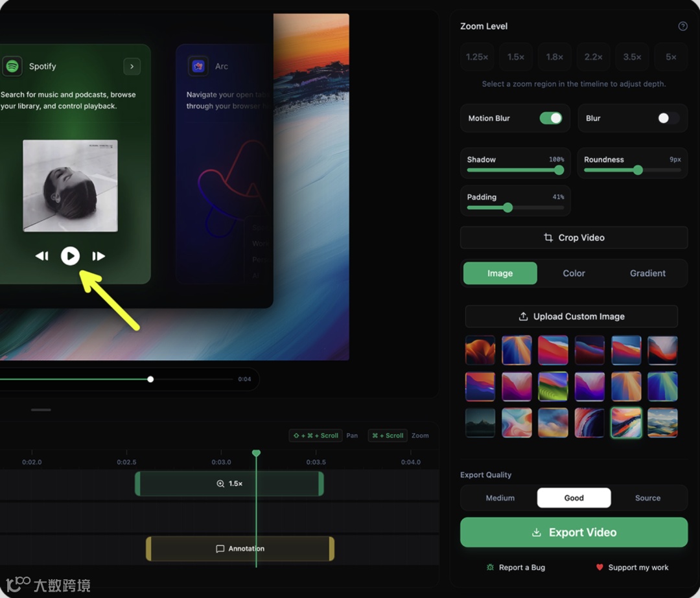Screen dimensions: 700x598
Task: Choose the first wallpaper in top row
Action: (x=480, y=351)
